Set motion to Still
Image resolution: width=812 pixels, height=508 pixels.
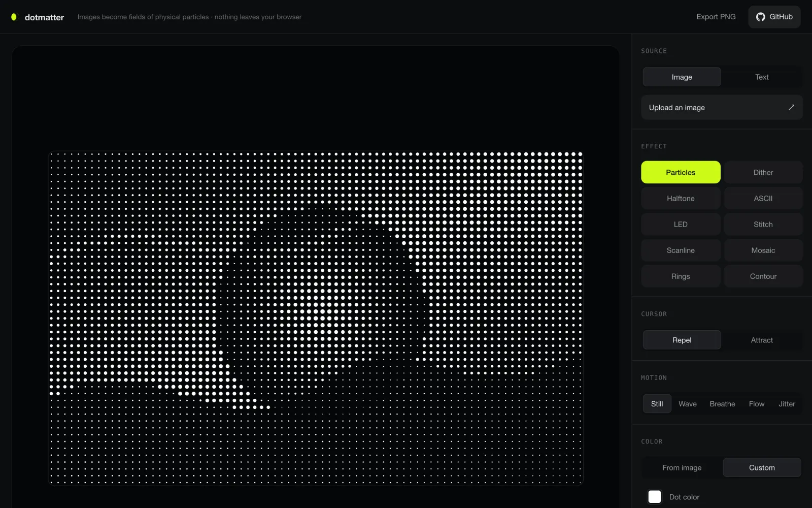click(657, 404)
